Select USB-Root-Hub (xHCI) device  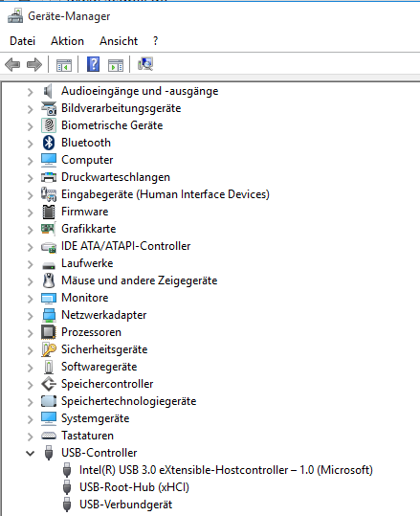(134, 487)
